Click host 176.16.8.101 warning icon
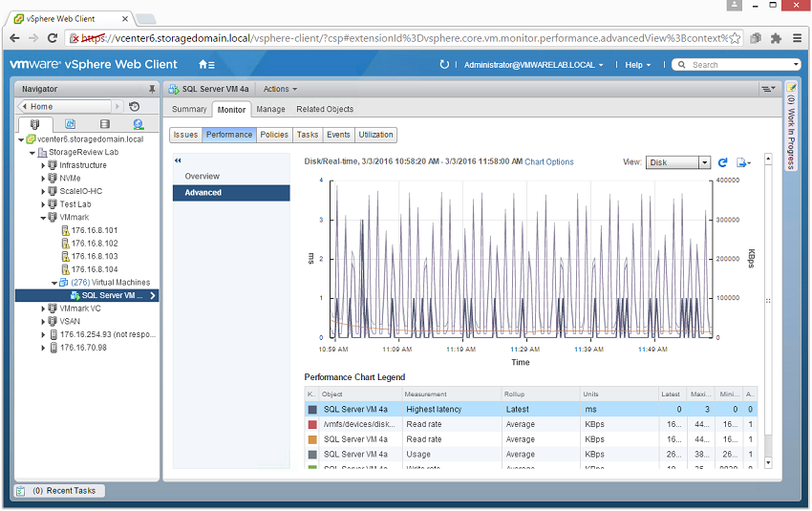Image resolution: width=812 pixels, height=511 pixels. [x=65, y=230]
